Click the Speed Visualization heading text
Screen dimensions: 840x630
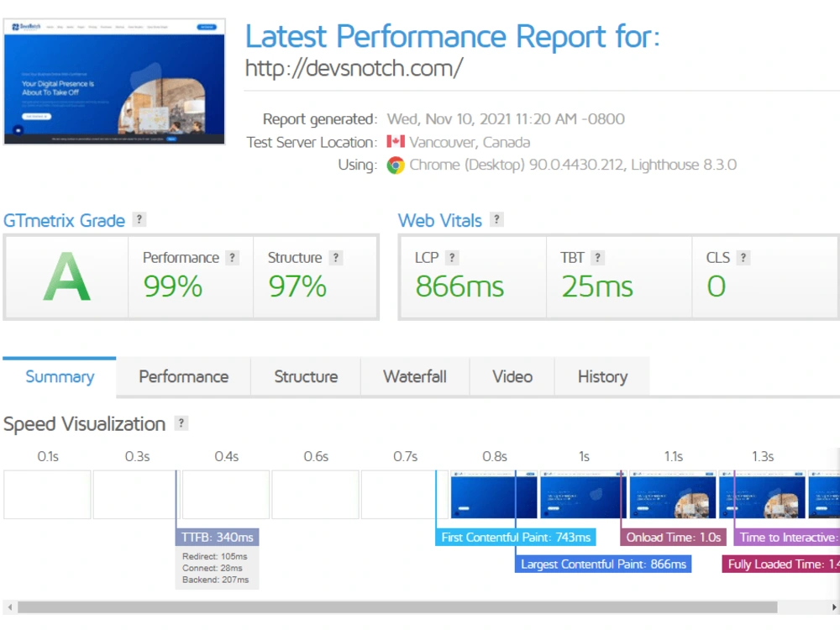point(84,423)
